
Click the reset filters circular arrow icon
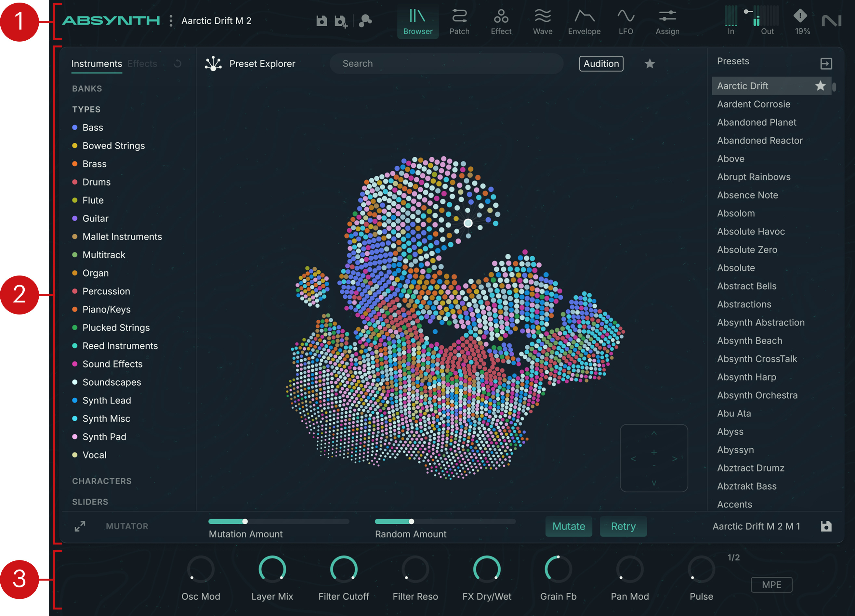(x=178, y=64)
